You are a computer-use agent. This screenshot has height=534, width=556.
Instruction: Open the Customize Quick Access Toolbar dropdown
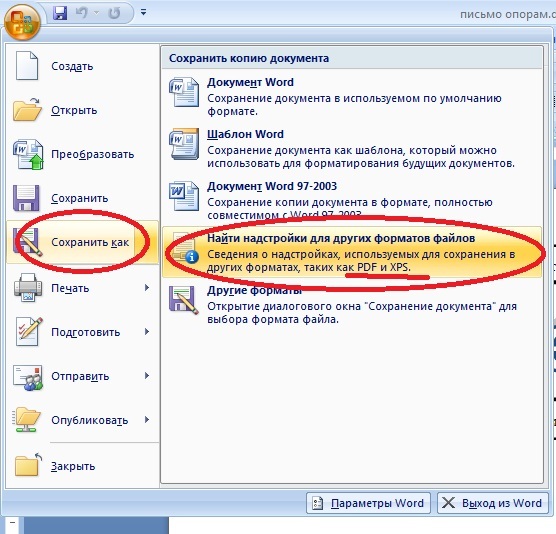tap(143, 12)
